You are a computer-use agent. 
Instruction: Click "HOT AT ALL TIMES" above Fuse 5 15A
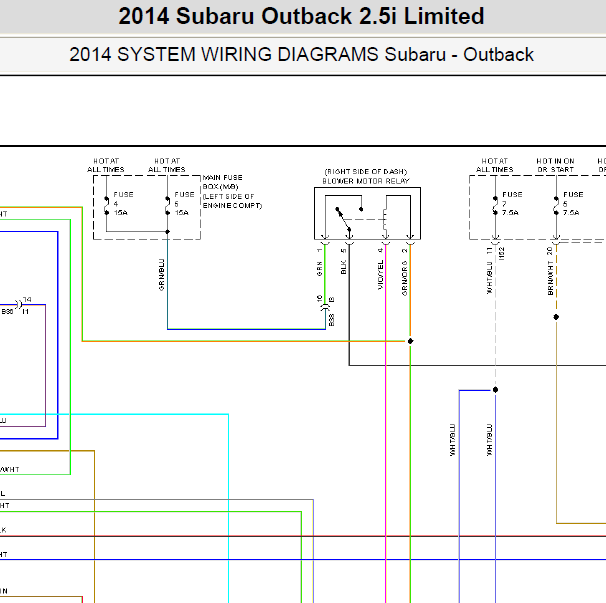[167, 165]
